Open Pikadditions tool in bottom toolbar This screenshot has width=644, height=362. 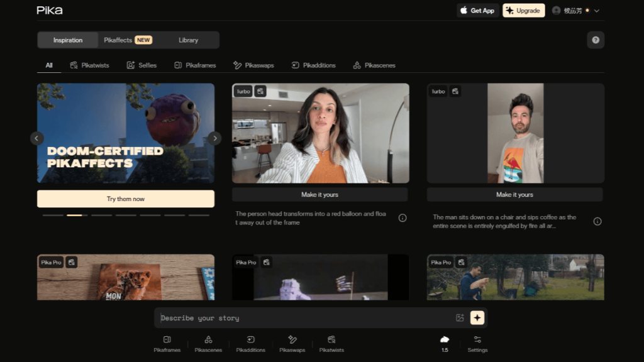click(x=250, y=340)
